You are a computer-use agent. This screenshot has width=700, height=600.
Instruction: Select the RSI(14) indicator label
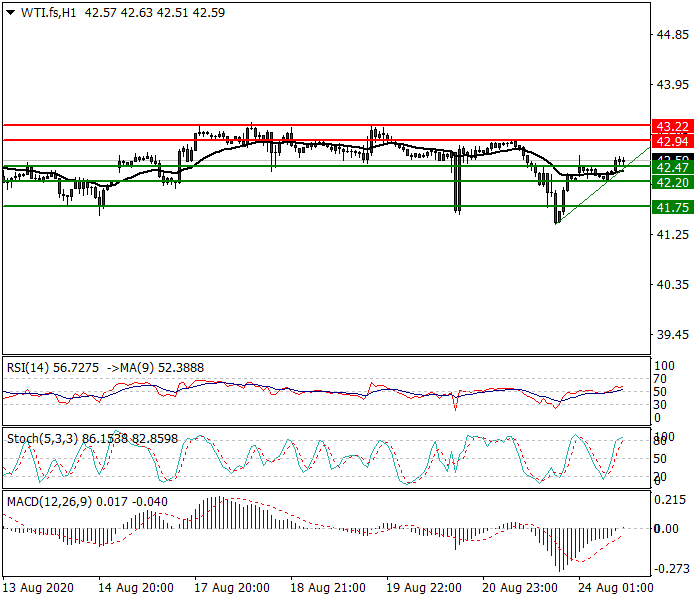(28, 368)
